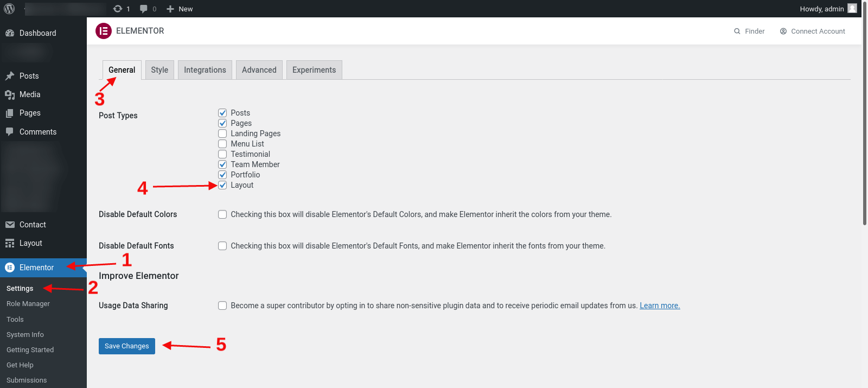Click the Save Changes button
868x388 pixels.
point(127,346)
